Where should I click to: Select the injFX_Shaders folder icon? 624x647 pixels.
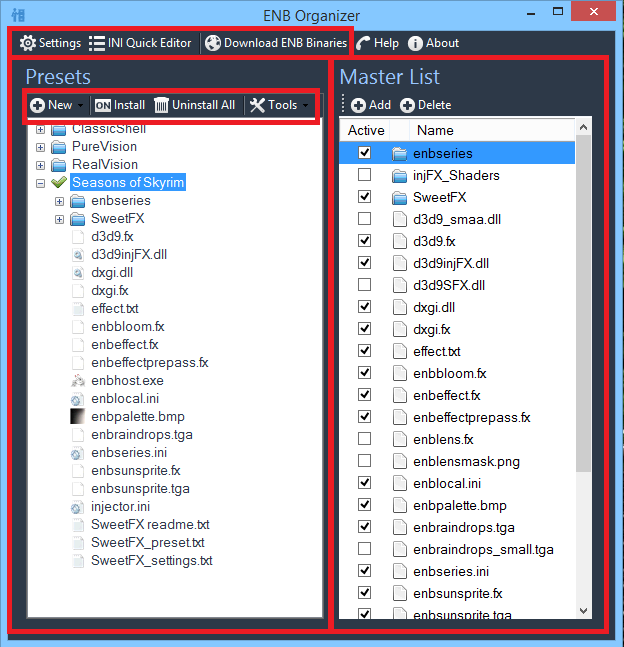click(399, 176)
